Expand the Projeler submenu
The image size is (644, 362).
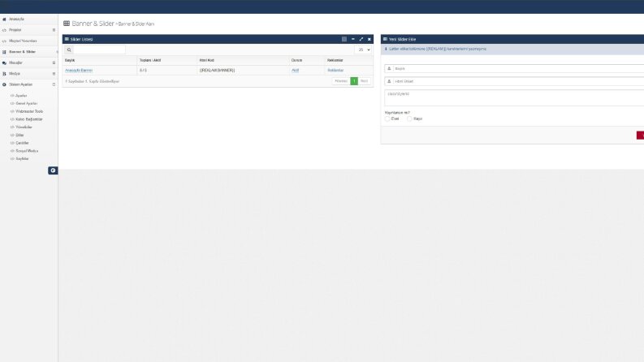point(54,30)
